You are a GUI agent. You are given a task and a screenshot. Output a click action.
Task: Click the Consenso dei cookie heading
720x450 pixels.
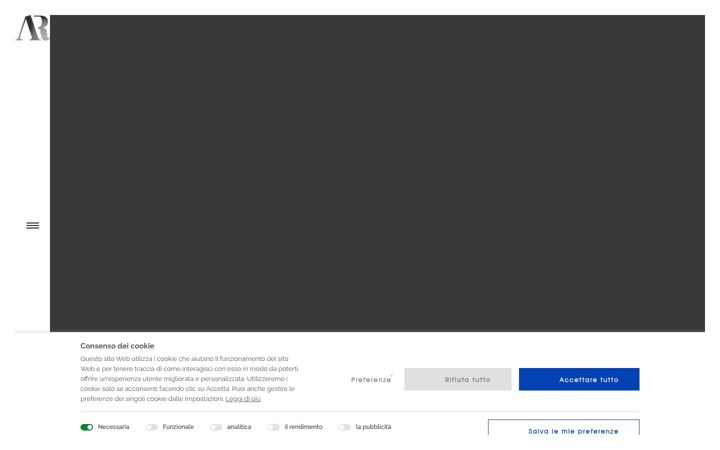pyautogui.click(x=117, y=346)
